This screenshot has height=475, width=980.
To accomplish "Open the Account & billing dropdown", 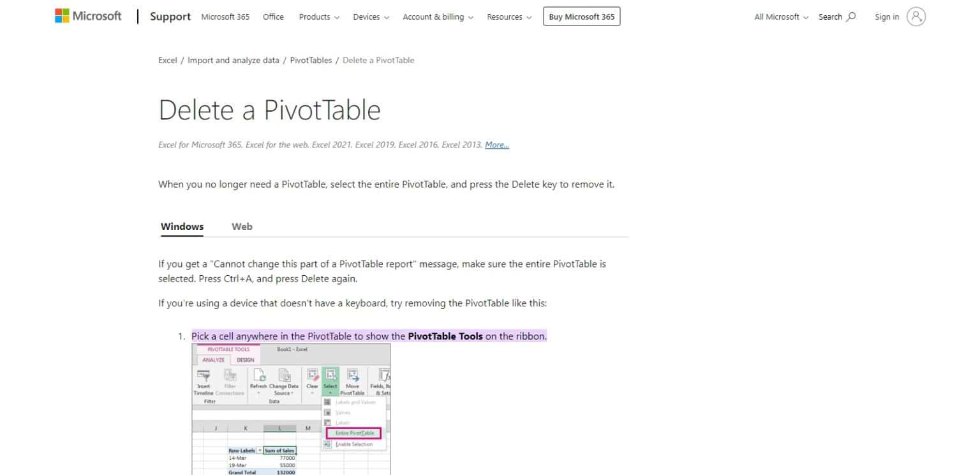I will (438, 17).
